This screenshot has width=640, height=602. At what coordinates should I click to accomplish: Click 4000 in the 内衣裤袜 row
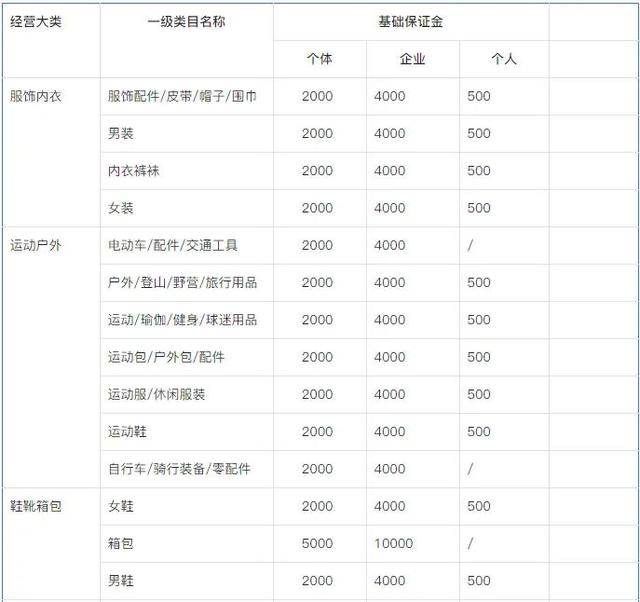(389, 171)
